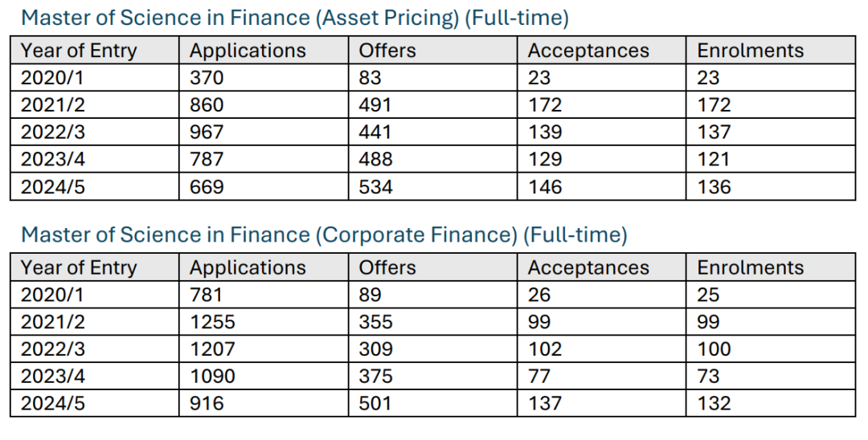Select the Applications header in Asset Pricing table
868x440 pixels.
click(264, 51)
